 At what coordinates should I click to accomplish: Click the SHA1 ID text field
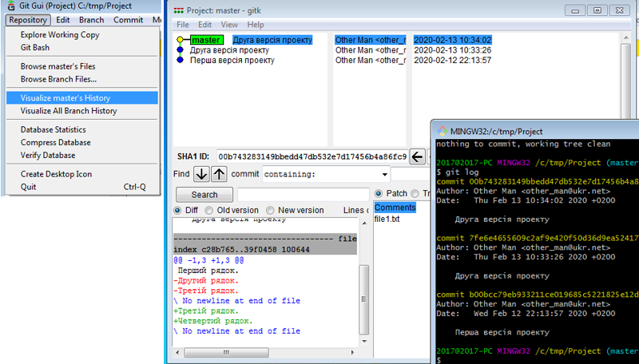(x=312, y=156)
